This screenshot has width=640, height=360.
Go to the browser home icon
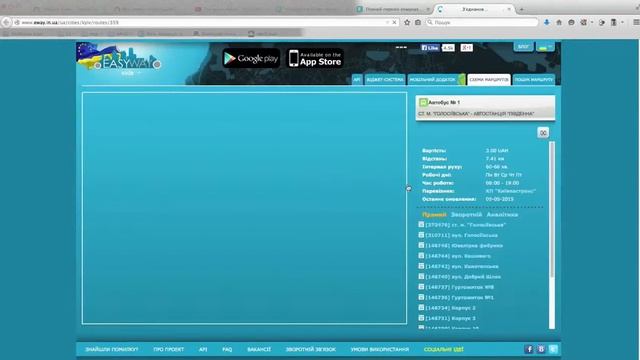(x=559, y=22)
